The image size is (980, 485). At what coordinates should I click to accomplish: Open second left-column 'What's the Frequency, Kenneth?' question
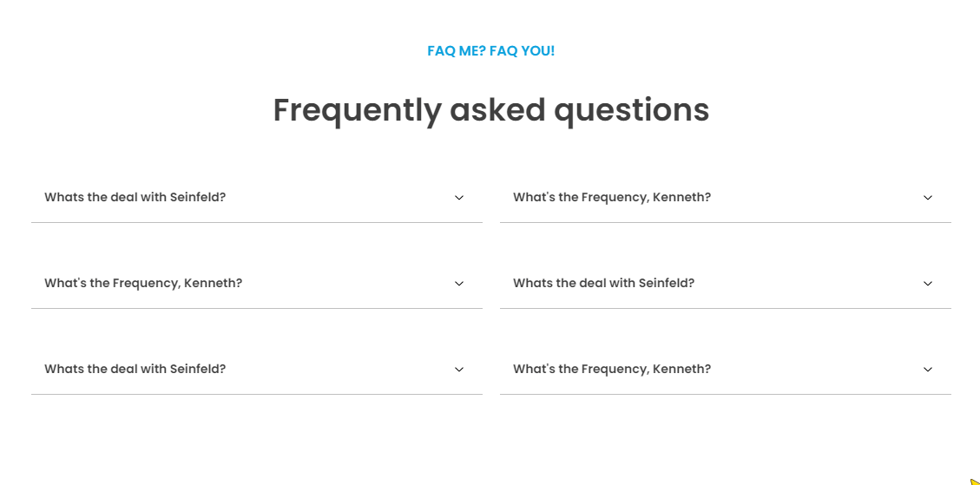(x=257, y=284)
